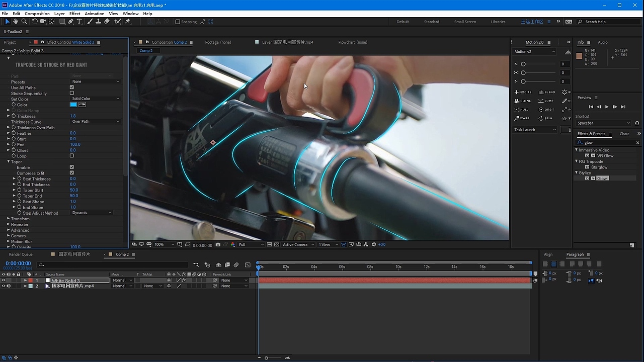Switch to the Libraries workspace
This screenshot has width=644, height=362.
pos(498,22)
